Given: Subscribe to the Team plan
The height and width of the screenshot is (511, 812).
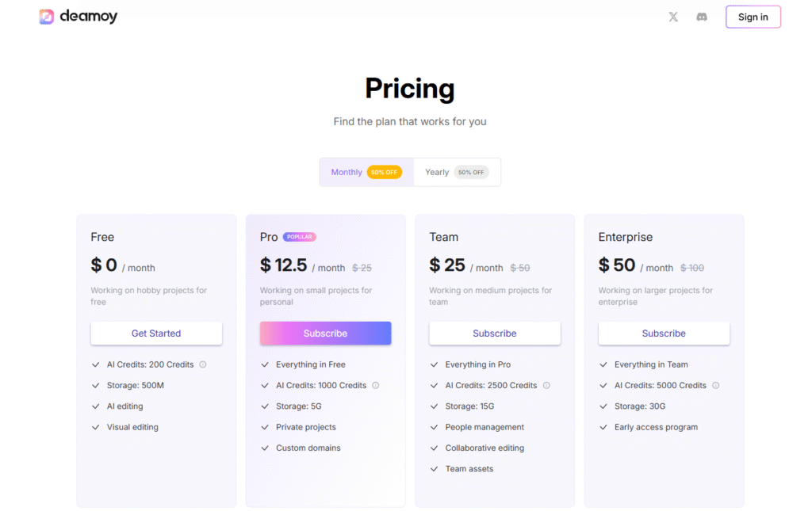Looking at the screenshot, I should pos(495,334).
